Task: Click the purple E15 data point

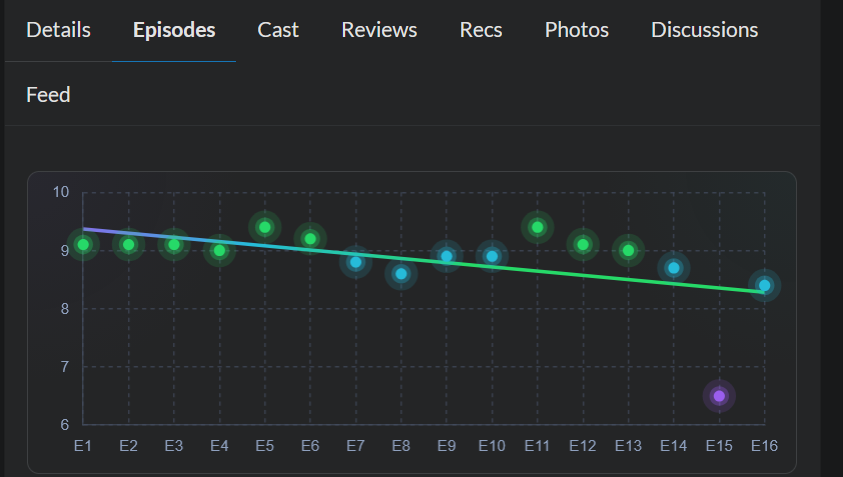Action: [x=719, y=396]
